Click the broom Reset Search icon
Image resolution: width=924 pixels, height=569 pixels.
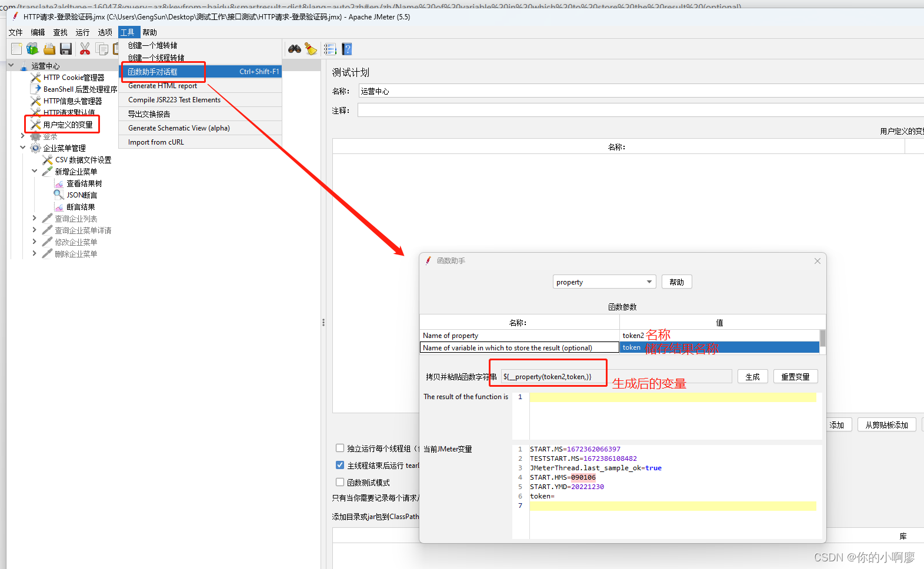(311, 49)
